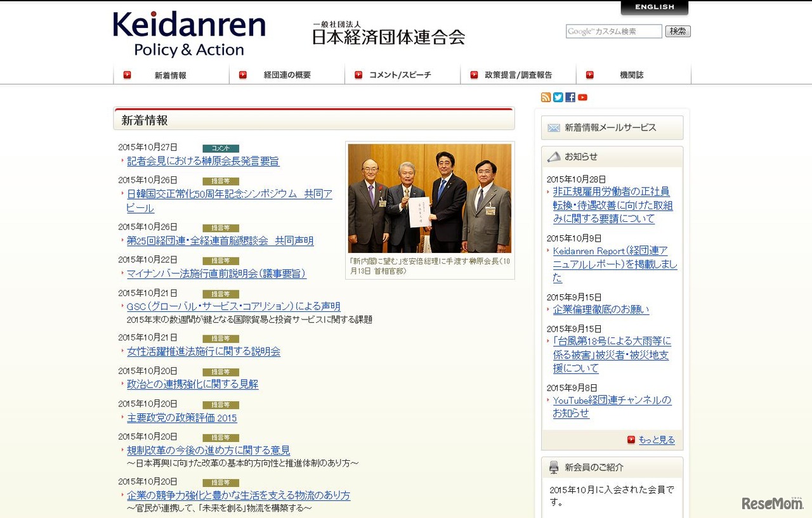Open the 経団連の概要 navigation menu
Image resolution: width=812 pixels, height=518 pixels.
pyautogui.click(x=287, y=74)
